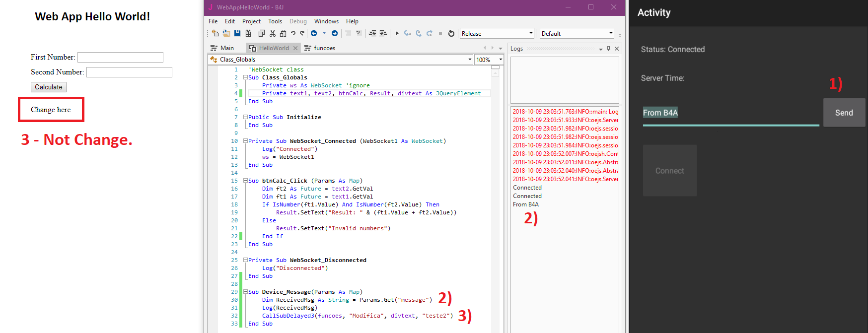This screenshot has width=868, height=333.
Task: Close the HelloWorld tab
Action: click(295, 48)
